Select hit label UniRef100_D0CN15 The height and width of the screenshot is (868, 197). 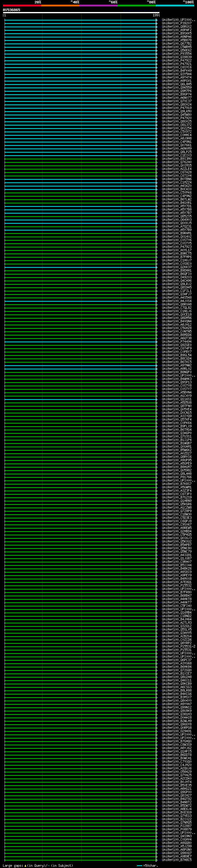coord(177,413)
